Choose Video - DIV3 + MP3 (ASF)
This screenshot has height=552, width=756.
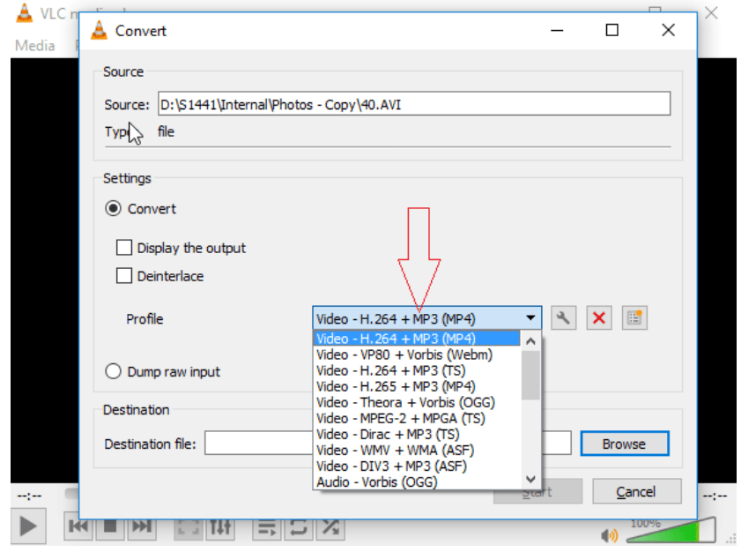(x=417, y=466)
